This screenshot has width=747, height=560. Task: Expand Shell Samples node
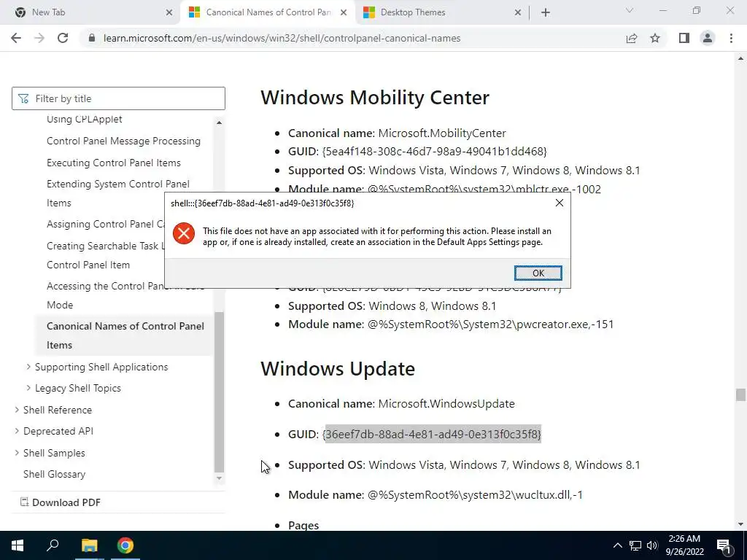[x=17, y=453]
